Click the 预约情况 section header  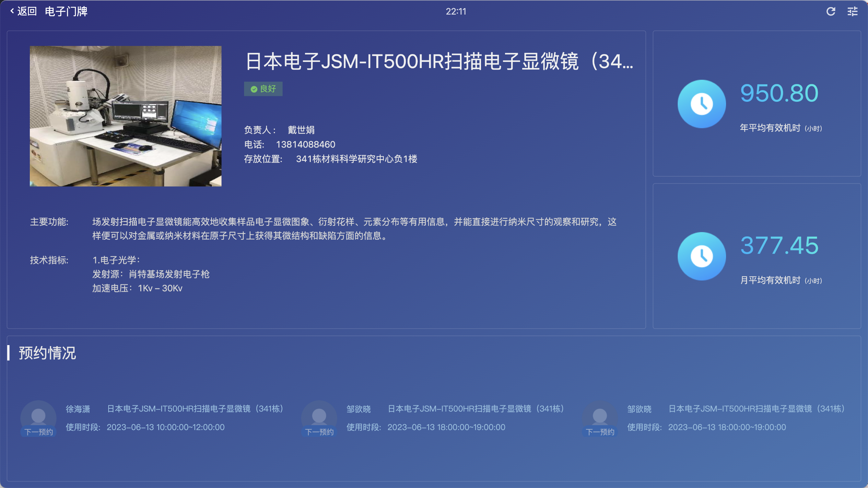click(47, 353)
